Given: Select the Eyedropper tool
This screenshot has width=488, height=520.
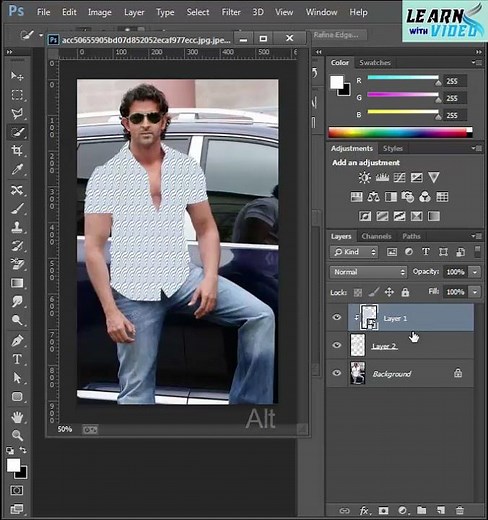Looking at the screenshot, I should pos(17,169).
